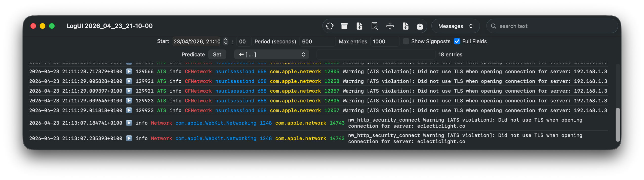Click the play marker on the 21:11:29.005828 entry

[129, 81]
